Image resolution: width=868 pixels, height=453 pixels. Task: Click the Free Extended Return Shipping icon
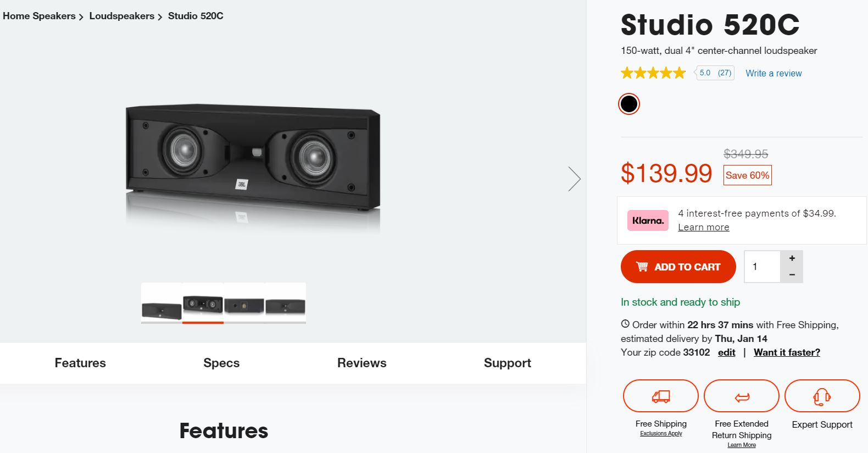[741, 396]
